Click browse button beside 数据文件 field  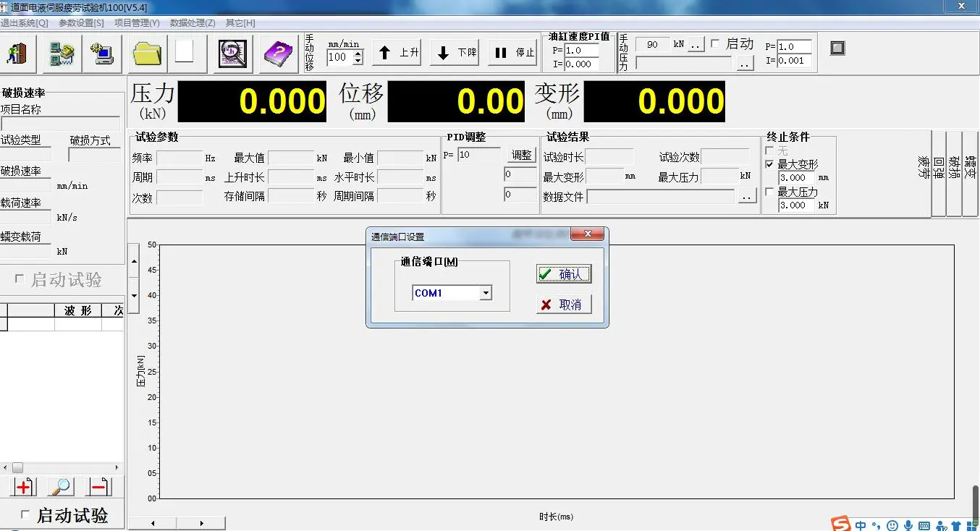click(747, 196)
